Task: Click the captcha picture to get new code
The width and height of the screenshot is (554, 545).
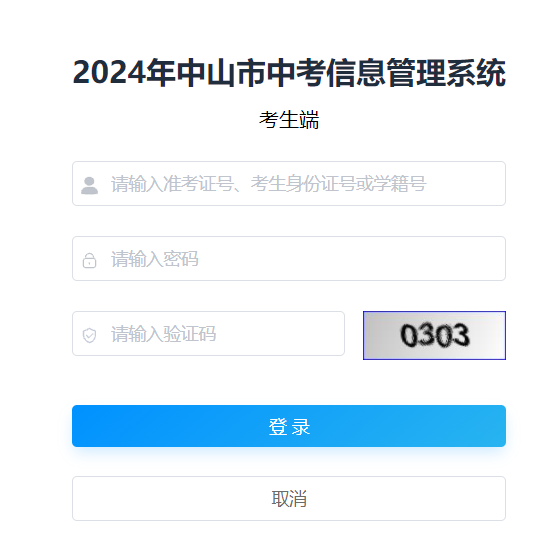Action: [x=434, y=335]
